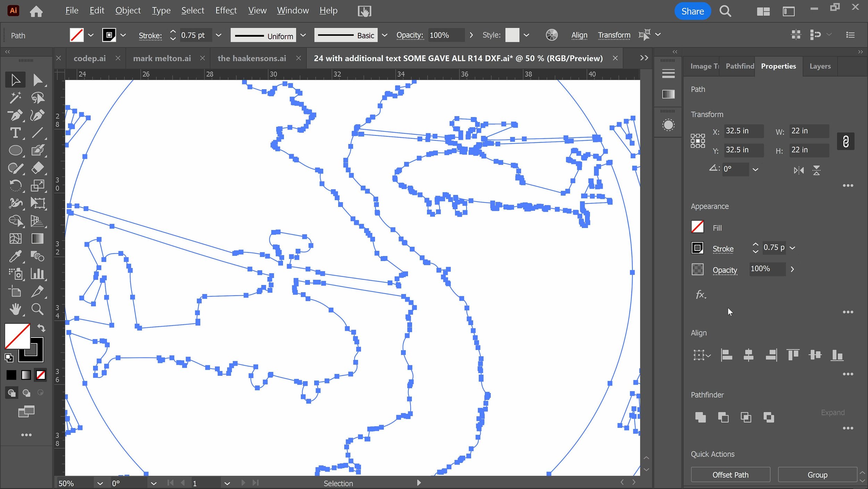This screenshot has width=868, height=489.
Task: Open the Recolor Artwork wheel icon
Action: 551,35
